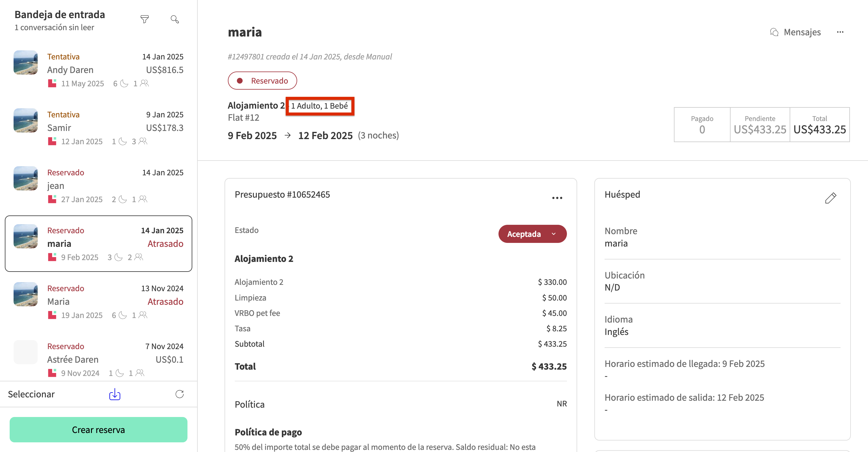
Task: Edit the Huésped details pencil icon
Action: (x=830, y=198)
